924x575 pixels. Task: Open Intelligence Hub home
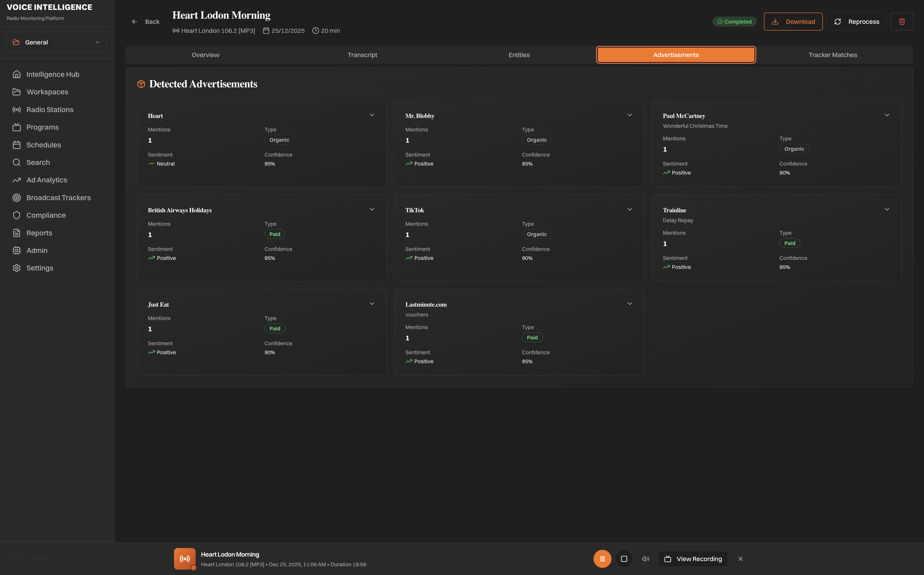(x=53, y=74)
